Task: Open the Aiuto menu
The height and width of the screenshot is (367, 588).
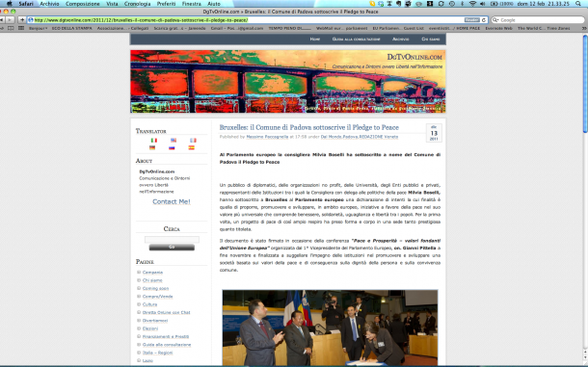Action: tap(214, 4)
